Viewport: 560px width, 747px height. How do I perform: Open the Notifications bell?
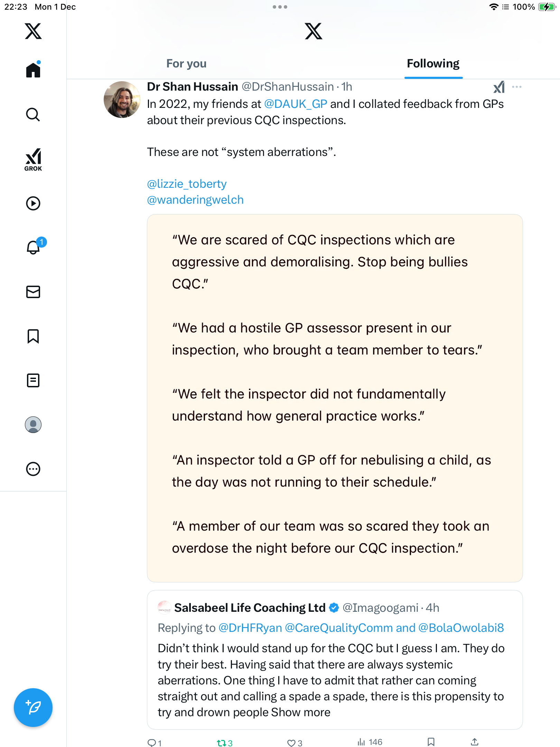[x=34, y=248]
